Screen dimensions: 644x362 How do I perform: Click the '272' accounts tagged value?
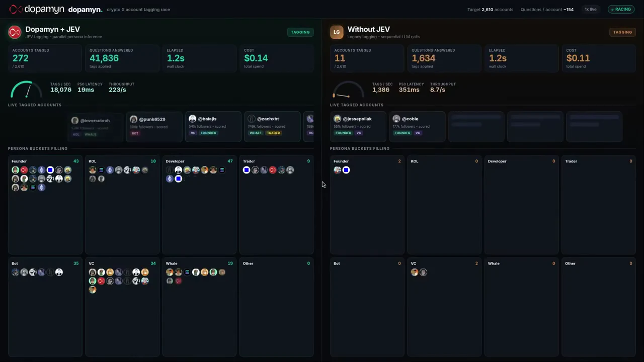(21, 58)
